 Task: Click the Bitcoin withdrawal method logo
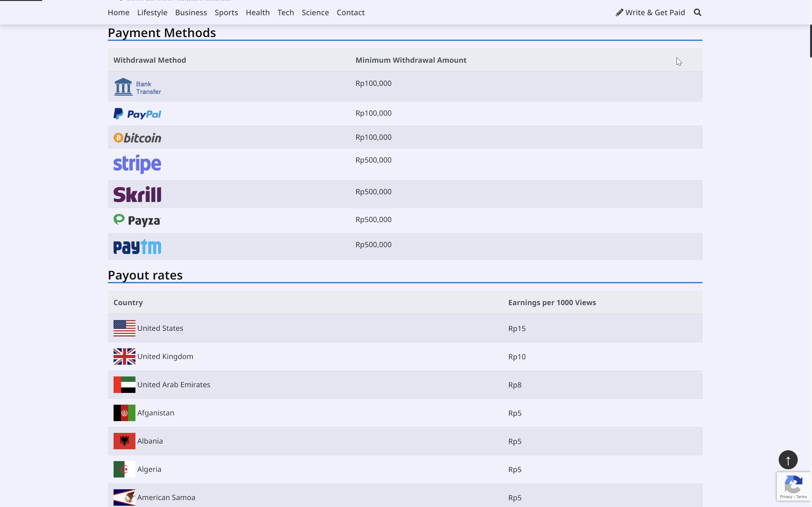point(137,137)
